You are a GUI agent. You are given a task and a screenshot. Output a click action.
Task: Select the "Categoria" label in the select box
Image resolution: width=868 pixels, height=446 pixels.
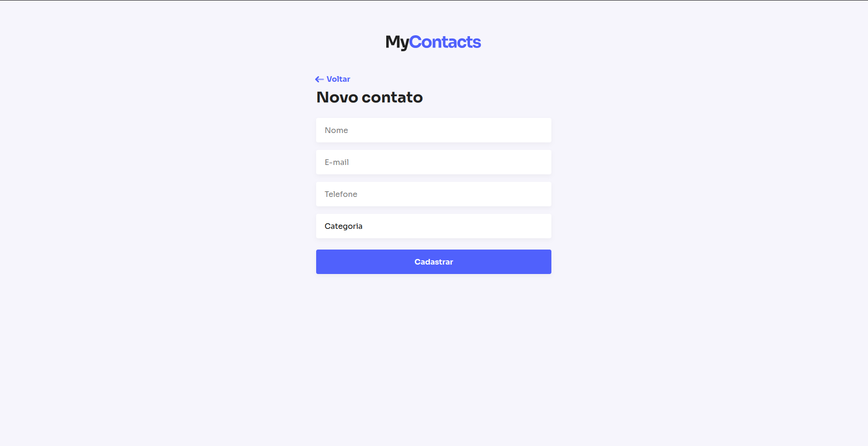point(343,226)
